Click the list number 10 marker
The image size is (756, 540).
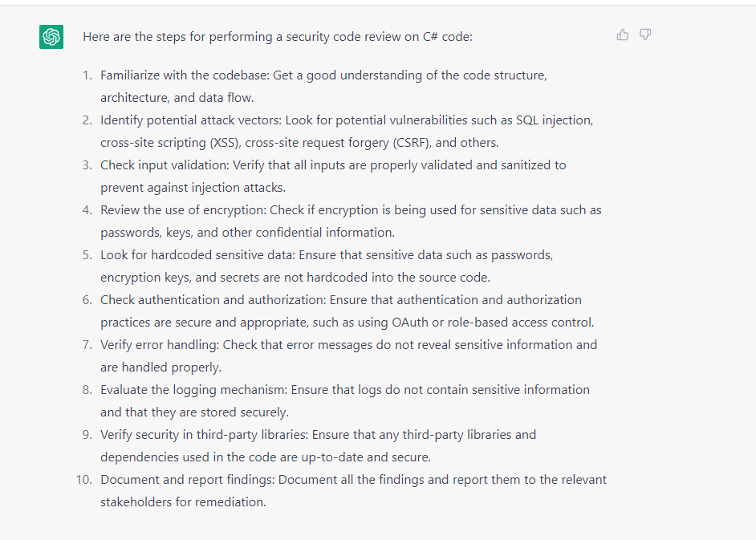pyautogui.click(x=83, y=480)
